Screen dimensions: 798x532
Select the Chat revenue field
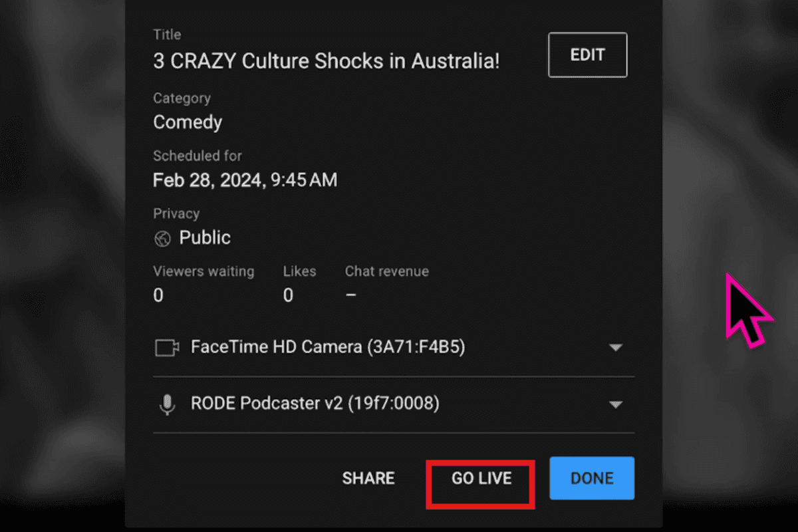pos(350,295)
